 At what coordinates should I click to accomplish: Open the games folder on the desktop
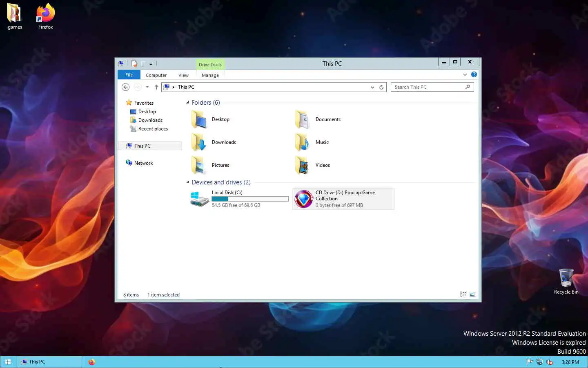15,16
